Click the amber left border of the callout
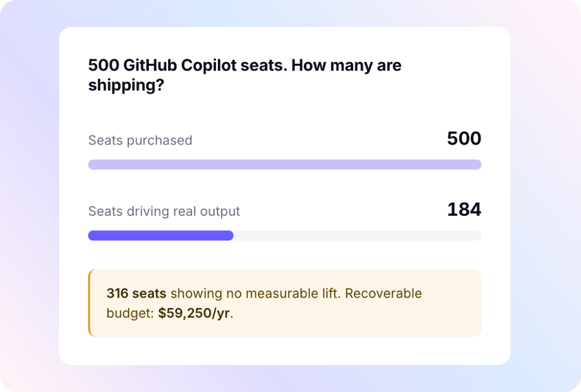The image size is (581, 392). coord(89,303)
